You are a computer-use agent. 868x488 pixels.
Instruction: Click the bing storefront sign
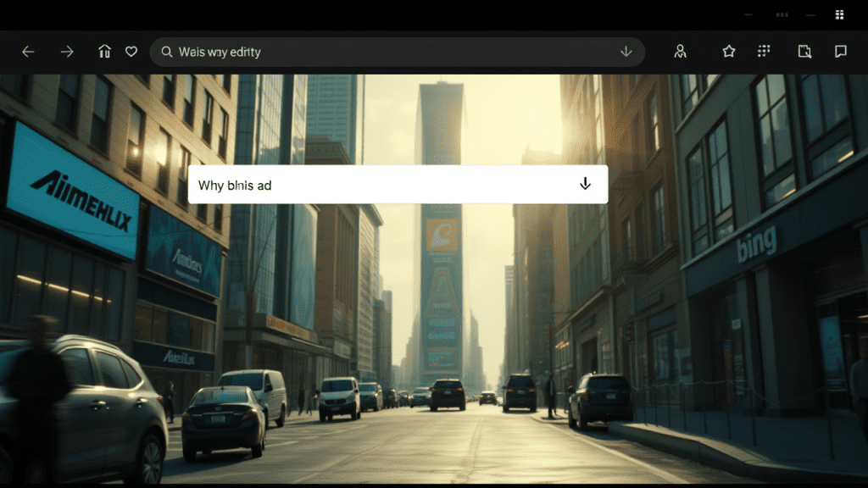click(756, 244)
